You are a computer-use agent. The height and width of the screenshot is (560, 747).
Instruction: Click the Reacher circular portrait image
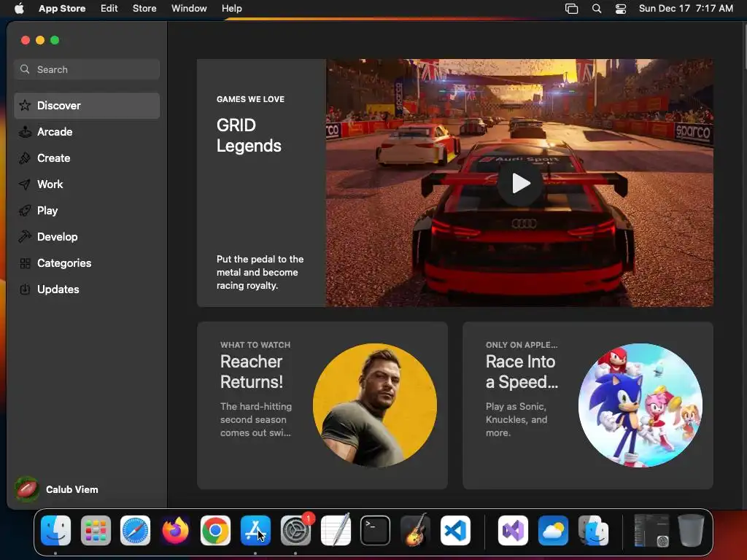click(374, 405)
